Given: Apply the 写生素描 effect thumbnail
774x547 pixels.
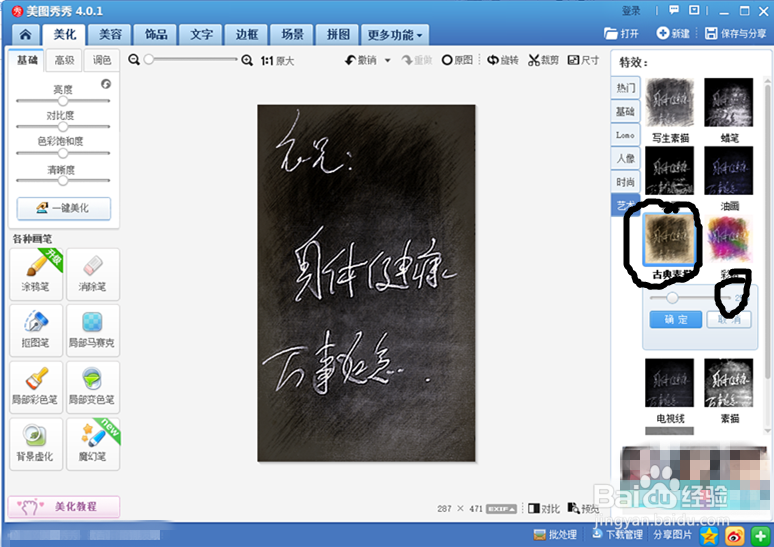Looking at the screenshot, I should [x=670, y=102].
